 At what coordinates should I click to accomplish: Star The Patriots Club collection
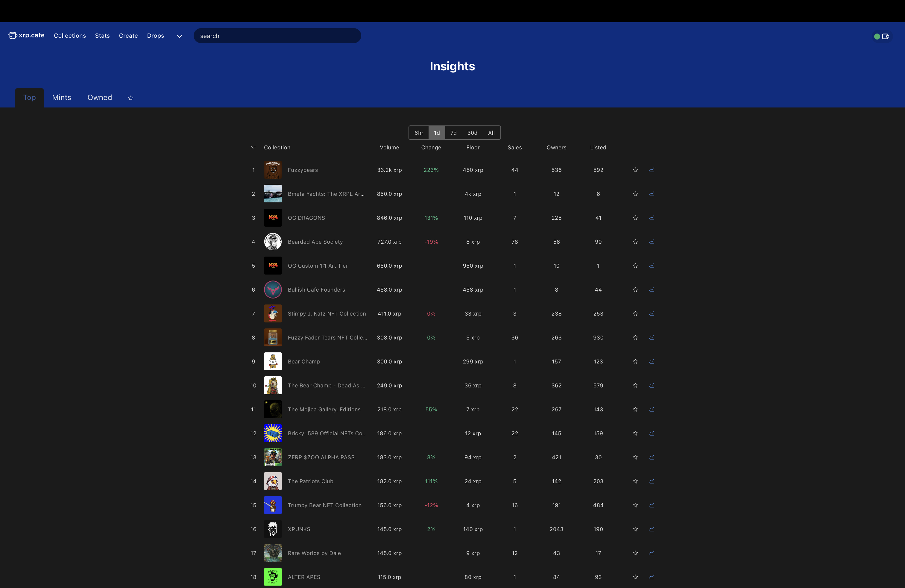[x=635, y=481]
